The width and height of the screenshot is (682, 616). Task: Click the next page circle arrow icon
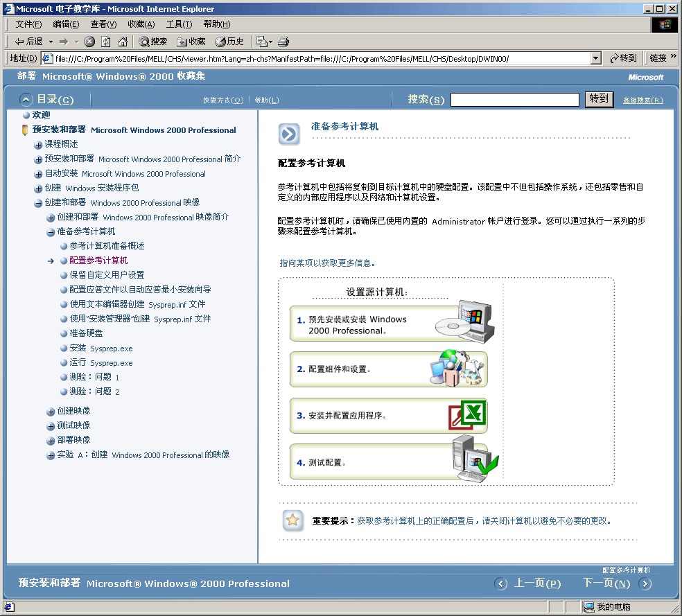click(645, 583)
